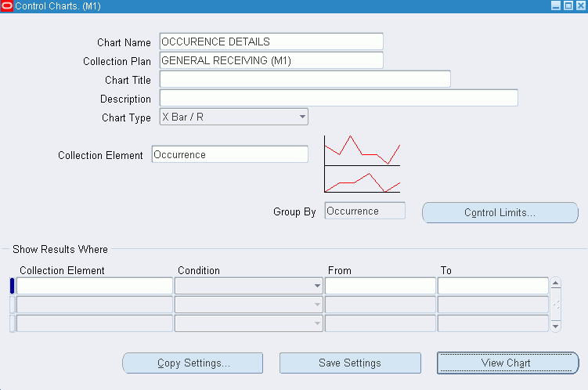Click the Copy Settings... button
The height and width of the screenshot is (390, 588).
click(x=193, y=363)
